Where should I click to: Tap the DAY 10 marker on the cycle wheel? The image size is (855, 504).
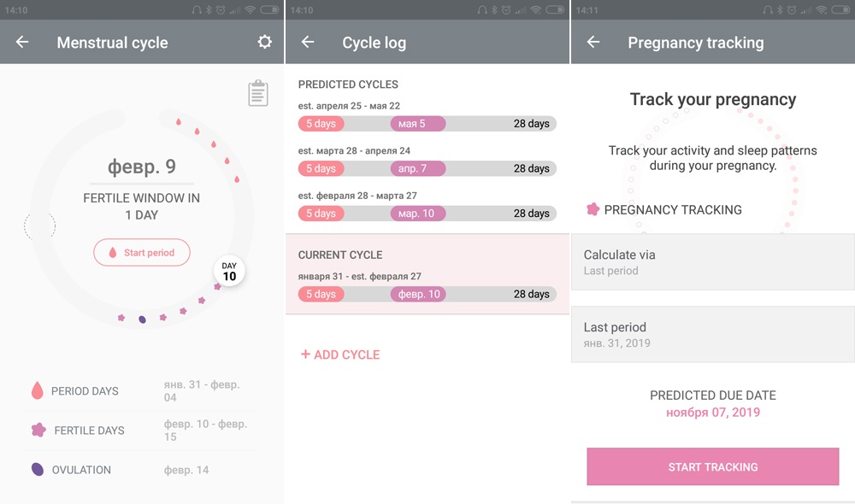click(227, 272)
